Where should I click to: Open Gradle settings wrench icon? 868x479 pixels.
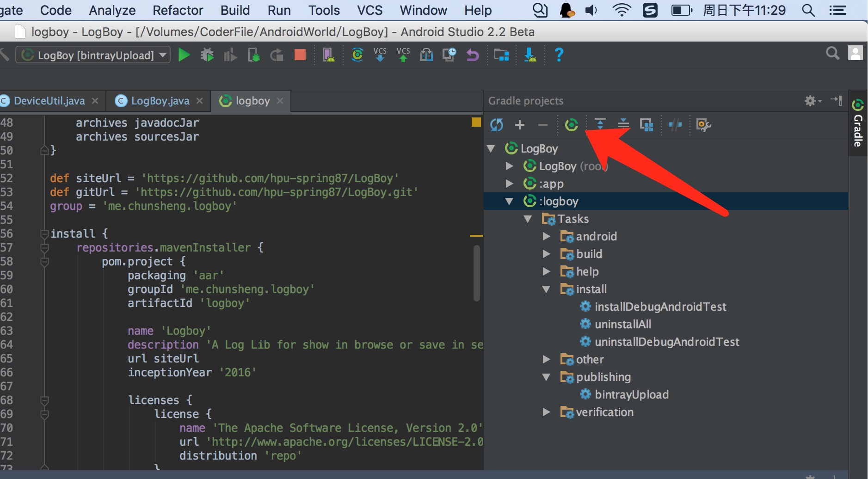(703, 124)
